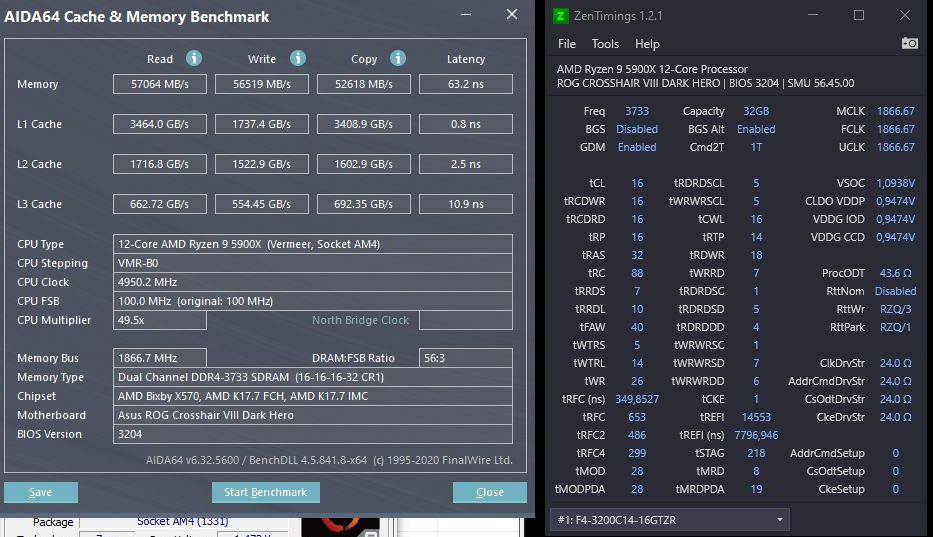Click L1 Cache latency 0.8 ns
Image resolution: width=933 pixels, height=537 pixels.
pyautogui.click(x=465, y=124)
